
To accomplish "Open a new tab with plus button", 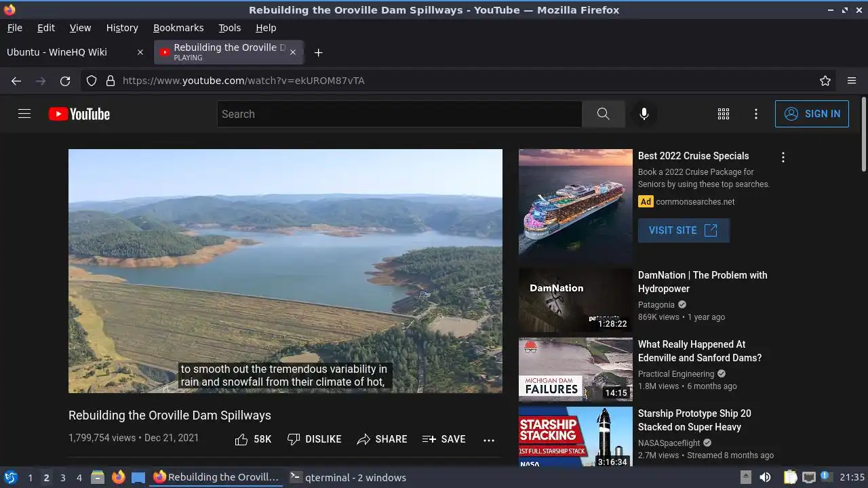I will [x=318, y=52].
